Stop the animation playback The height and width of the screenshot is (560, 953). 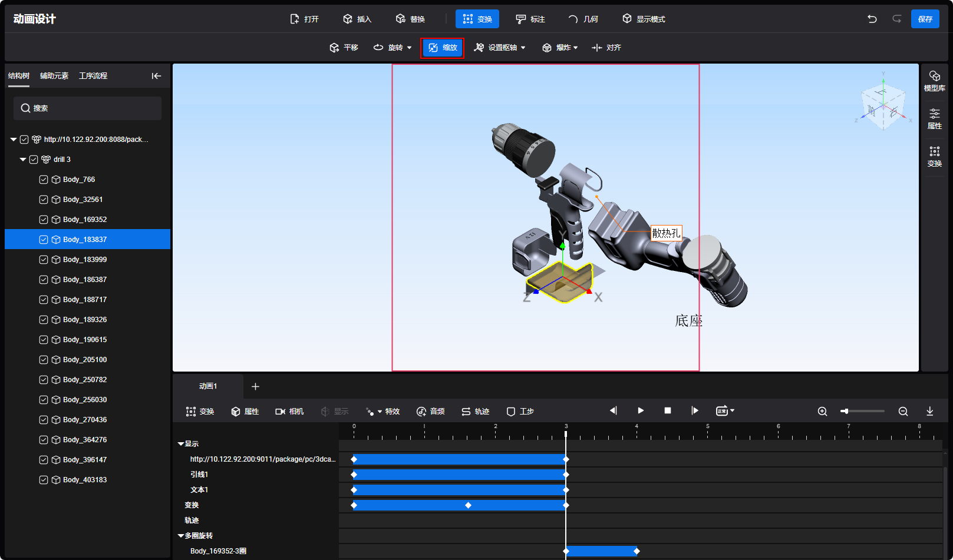(x=668, y=410)
